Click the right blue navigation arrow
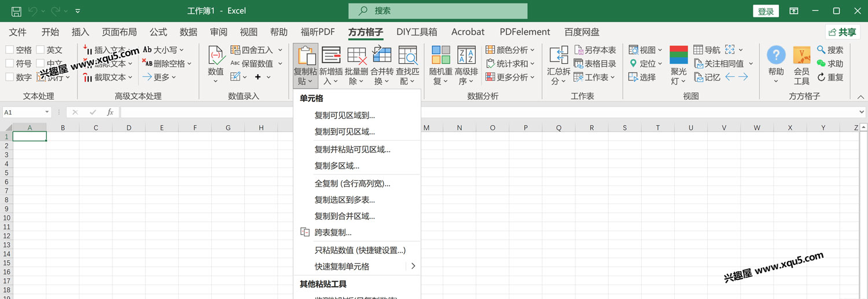 click(x=744, y=77)
